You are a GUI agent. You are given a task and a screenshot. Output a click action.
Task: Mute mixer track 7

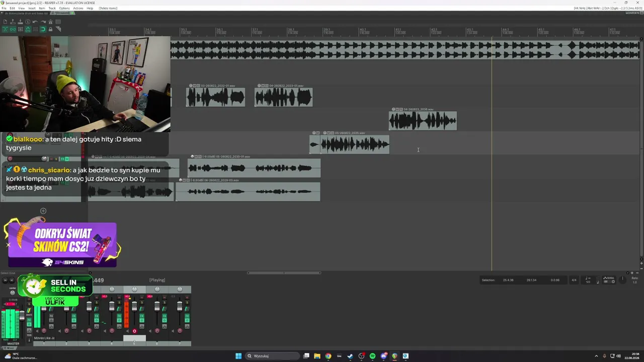(x=187, y=298)
